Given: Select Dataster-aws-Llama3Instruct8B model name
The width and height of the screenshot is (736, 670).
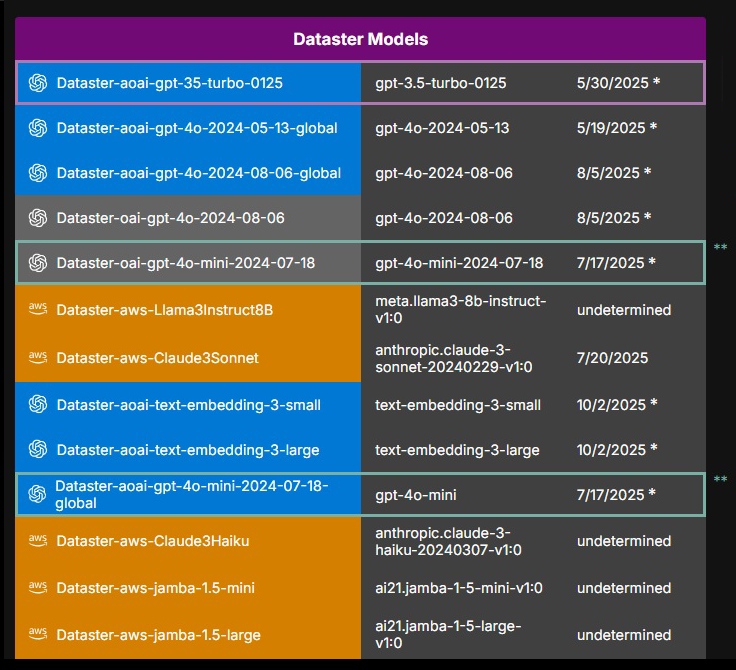Looking at the screenshot, I should pos(165,310).
